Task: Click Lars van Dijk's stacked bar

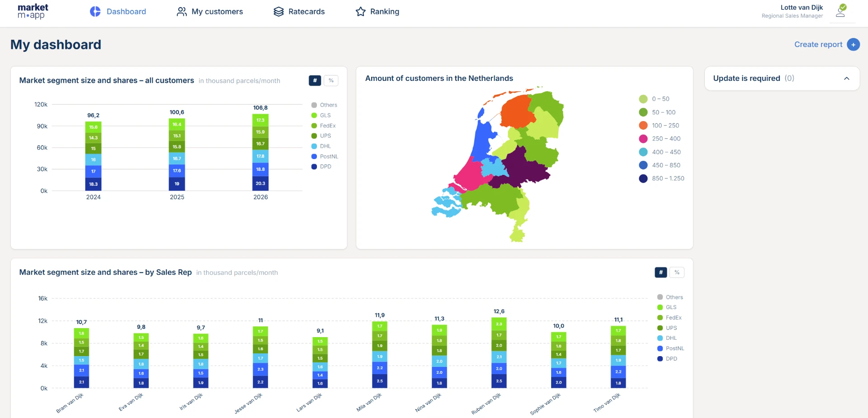Action: click(320, 362)
